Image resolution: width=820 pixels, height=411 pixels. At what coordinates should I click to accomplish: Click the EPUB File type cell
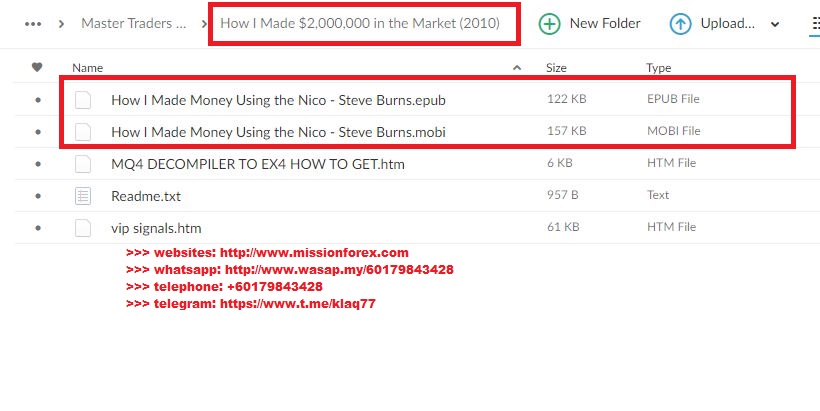(x=673, y=99)
